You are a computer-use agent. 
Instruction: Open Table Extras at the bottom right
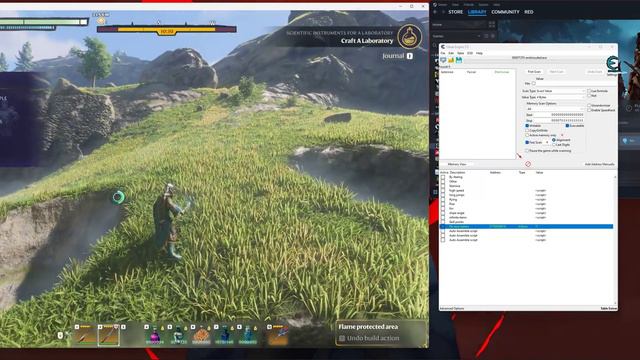pyautogui.click(x=609, y=309)
